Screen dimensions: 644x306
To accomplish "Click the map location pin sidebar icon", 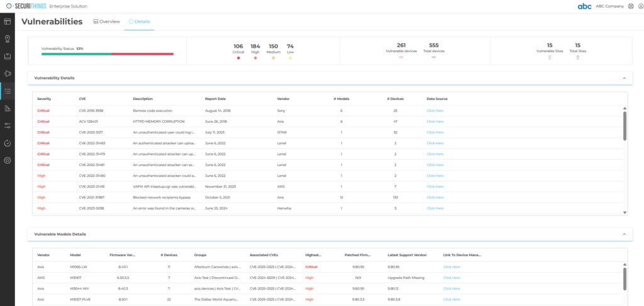I will [x=8, y=39].
